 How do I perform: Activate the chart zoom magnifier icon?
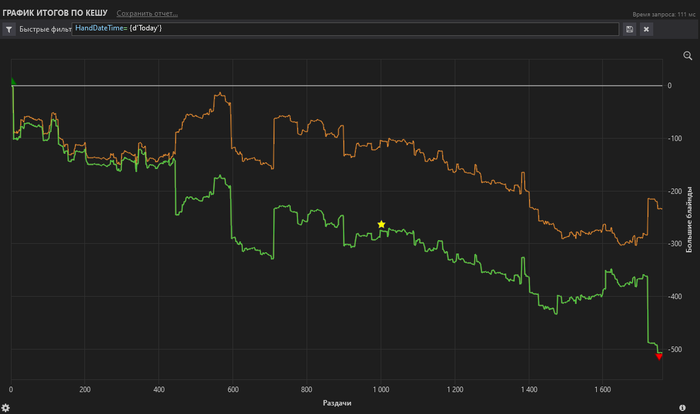pyautogui.click(x=688, y=56)
